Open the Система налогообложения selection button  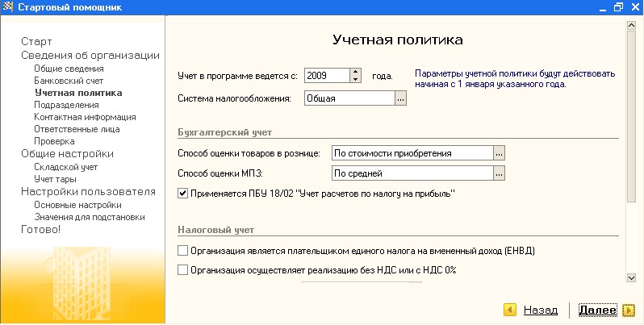[x=401, y=98]
